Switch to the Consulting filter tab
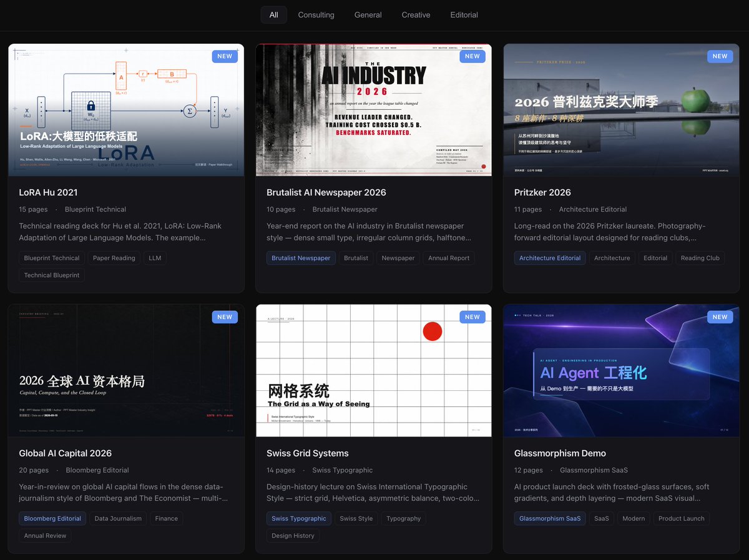The height and width of the screenshot is (560, 749). click(316, 15)
